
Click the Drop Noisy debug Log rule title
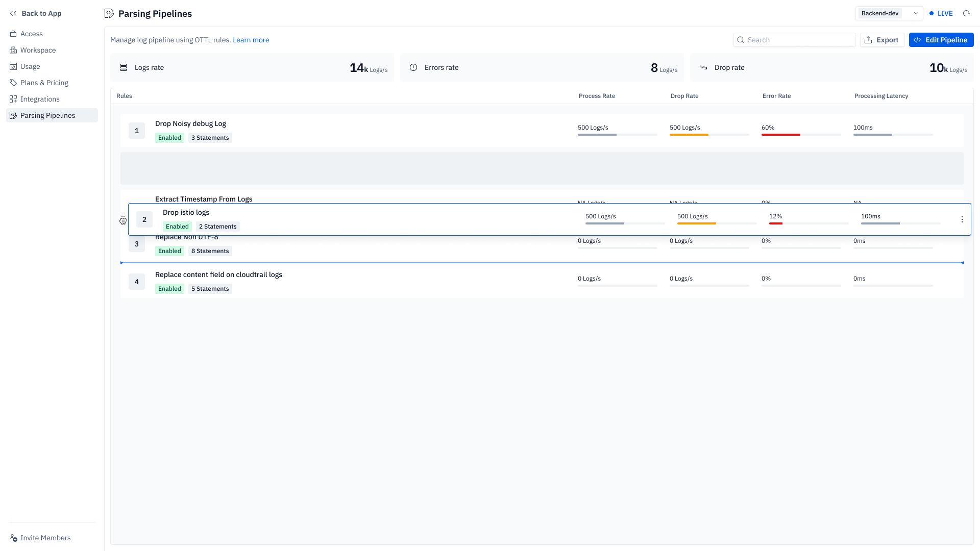click(190, 123)
